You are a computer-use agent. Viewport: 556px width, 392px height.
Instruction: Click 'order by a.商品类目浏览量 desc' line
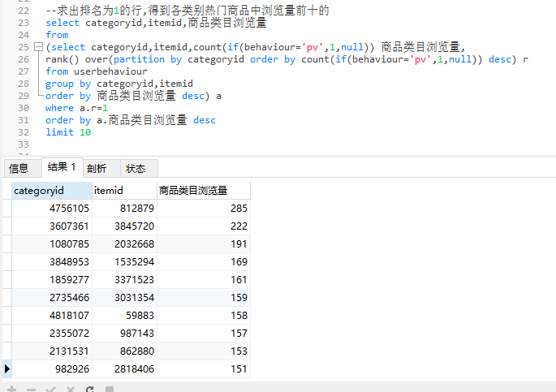click(x=131, y=120)
